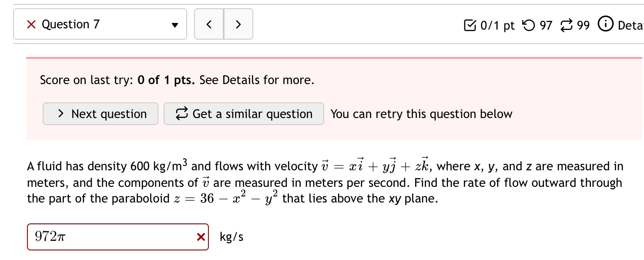The image size is (644, 260).
Task: Open the Question 7 selector dropdown
Action: pos(100,24)
